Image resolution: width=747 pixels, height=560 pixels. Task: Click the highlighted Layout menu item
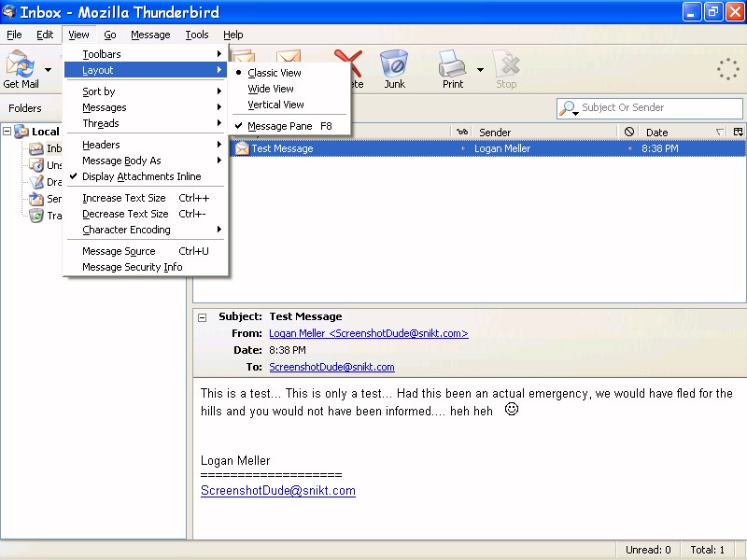tap(146, 70)
